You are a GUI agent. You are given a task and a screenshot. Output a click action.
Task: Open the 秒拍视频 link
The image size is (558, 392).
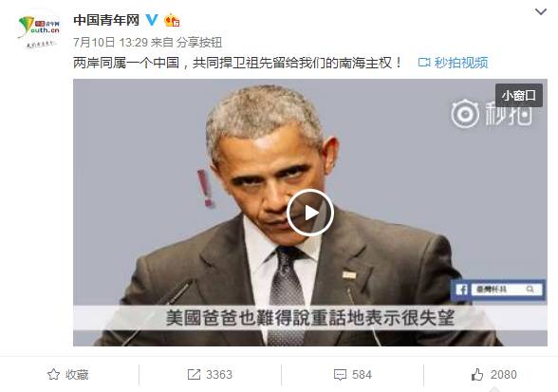click(453, 63)
